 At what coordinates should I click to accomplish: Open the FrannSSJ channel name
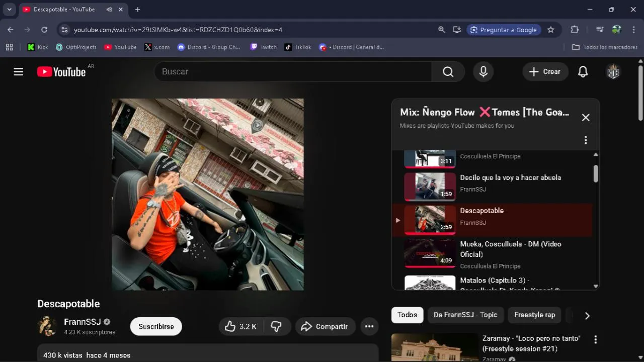[x=83, y=322]
